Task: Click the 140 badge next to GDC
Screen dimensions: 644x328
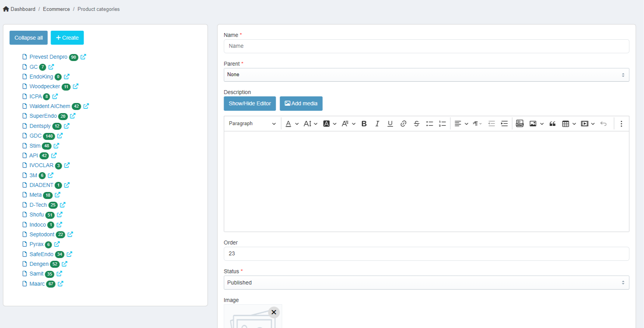Action: (x=49, y=136)
